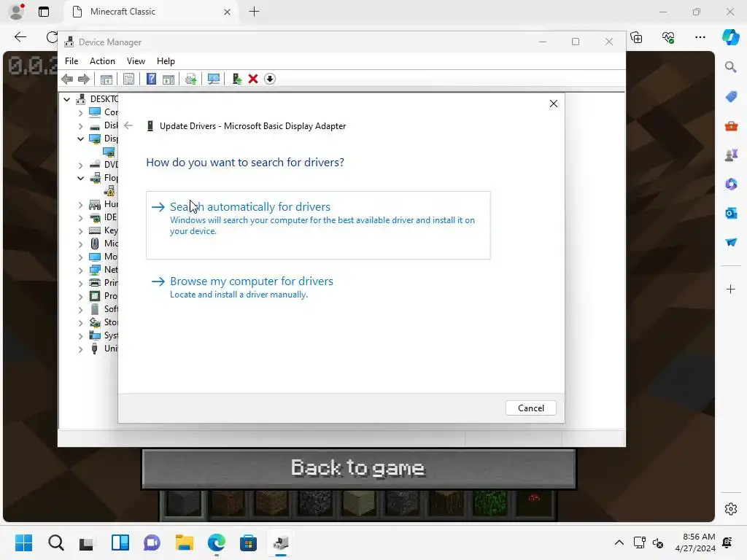This screenshot has width=747, height=560.
Task: Click the black down-arrow Disable device icon
Action: pyautogui.click(x=270, y=79)
